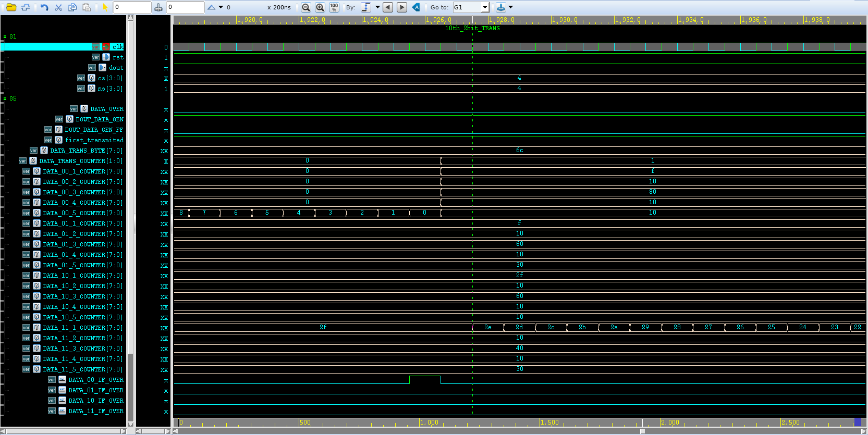
Task: Zoom in the waveform
Action: click(320, 7)
